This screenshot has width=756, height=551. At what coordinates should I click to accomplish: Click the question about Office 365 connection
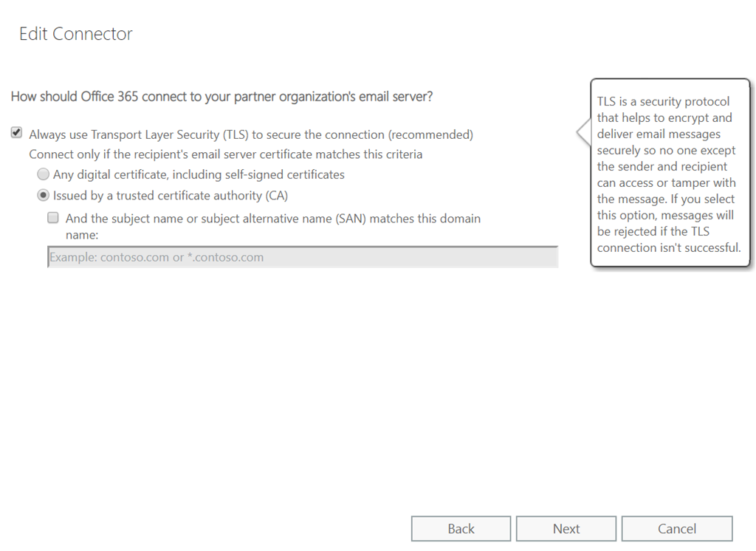(x=221, y=97)
